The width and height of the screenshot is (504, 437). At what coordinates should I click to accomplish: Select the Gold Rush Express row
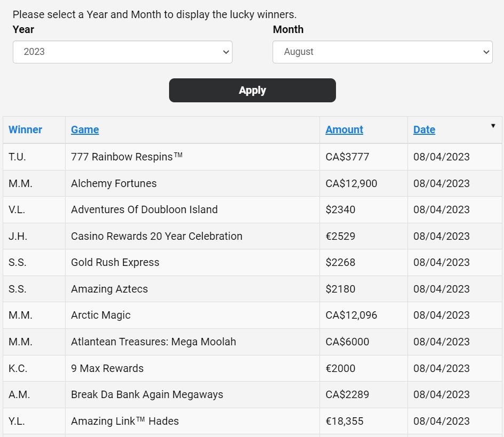[x=115, y=262]
